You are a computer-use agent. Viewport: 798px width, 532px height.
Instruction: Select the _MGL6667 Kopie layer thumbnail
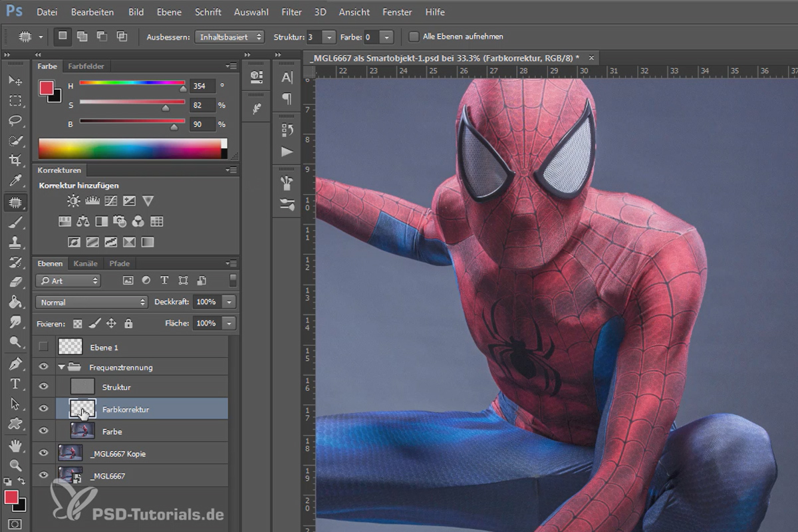click(x=70, y=454)
